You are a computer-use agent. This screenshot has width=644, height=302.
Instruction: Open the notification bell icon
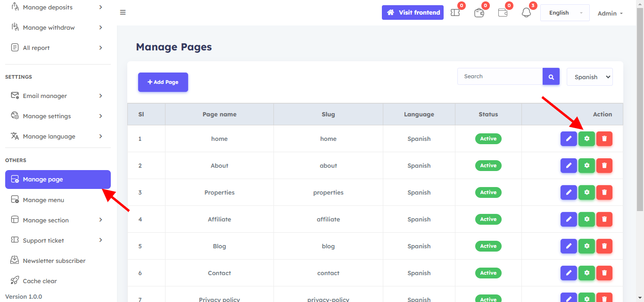526,13
